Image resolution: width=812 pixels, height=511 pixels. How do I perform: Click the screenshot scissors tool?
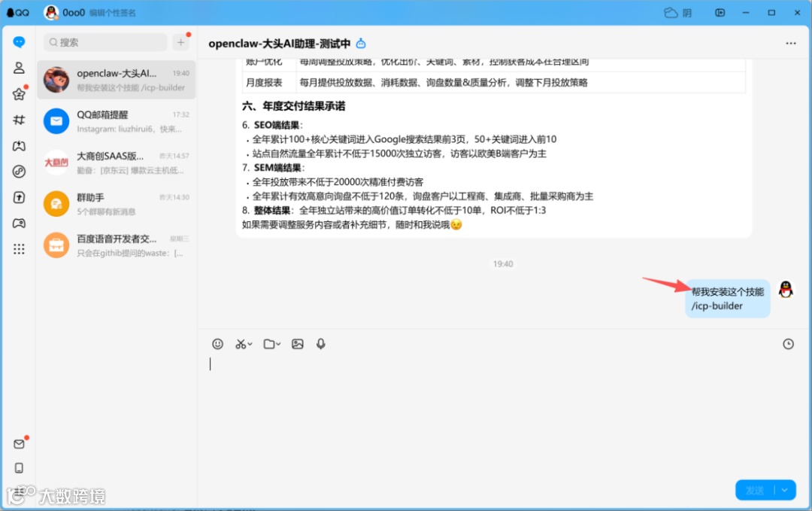pyautogui.click(x=241, y=344)
